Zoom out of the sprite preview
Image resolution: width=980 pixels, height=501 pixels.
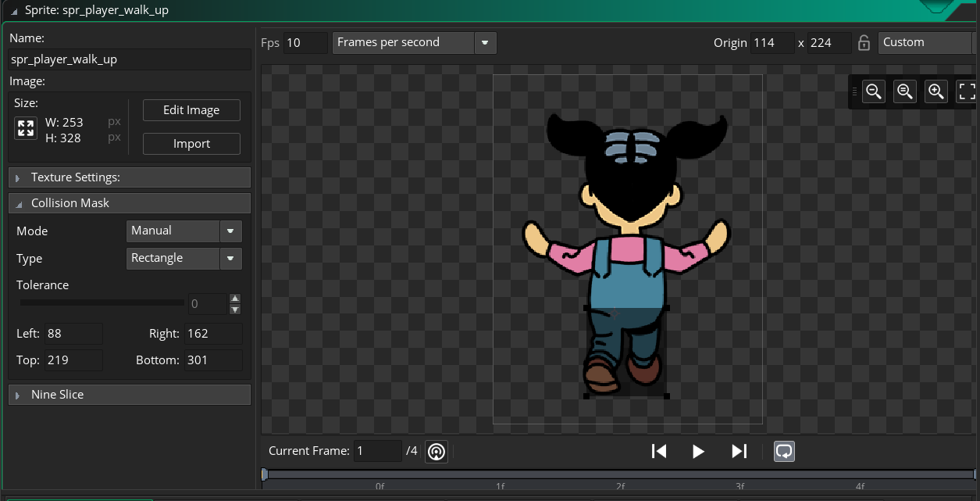[x=874, y=91]
